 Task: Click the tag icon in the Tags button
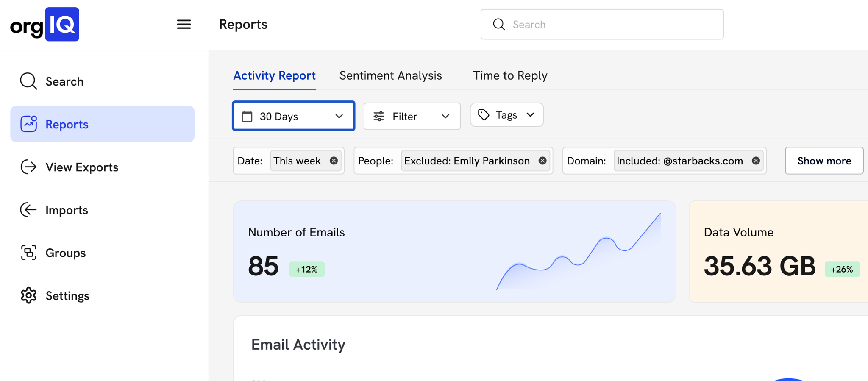(484, 114)
